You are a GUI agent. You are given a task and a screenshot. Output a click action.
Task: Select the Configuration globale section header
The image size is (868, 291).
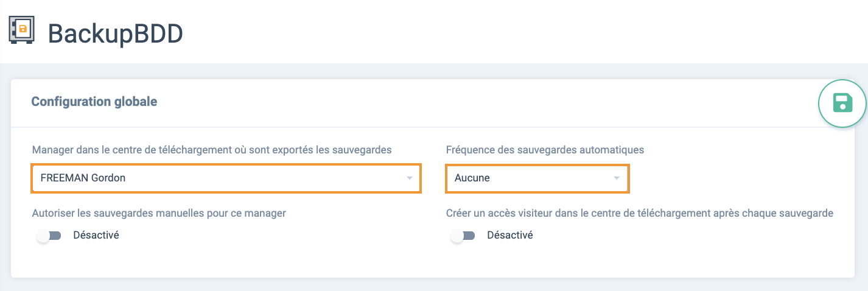(x=94, y=102)
